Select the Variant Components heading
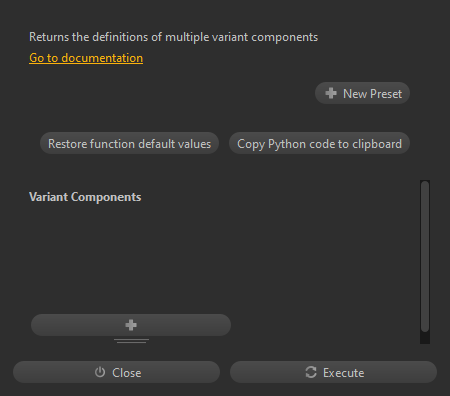The width and height of the screenshot is (450, 396). [x=85, y=197]
